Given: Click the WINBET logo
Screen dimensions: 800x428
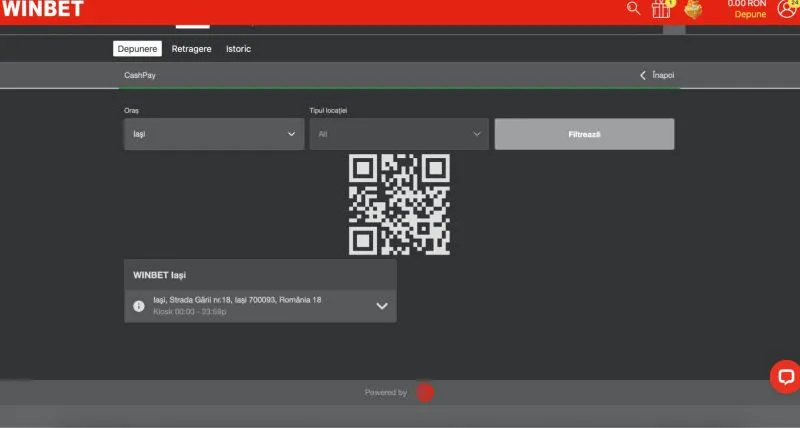Looking at the screenshot, I should coord(43,9).
